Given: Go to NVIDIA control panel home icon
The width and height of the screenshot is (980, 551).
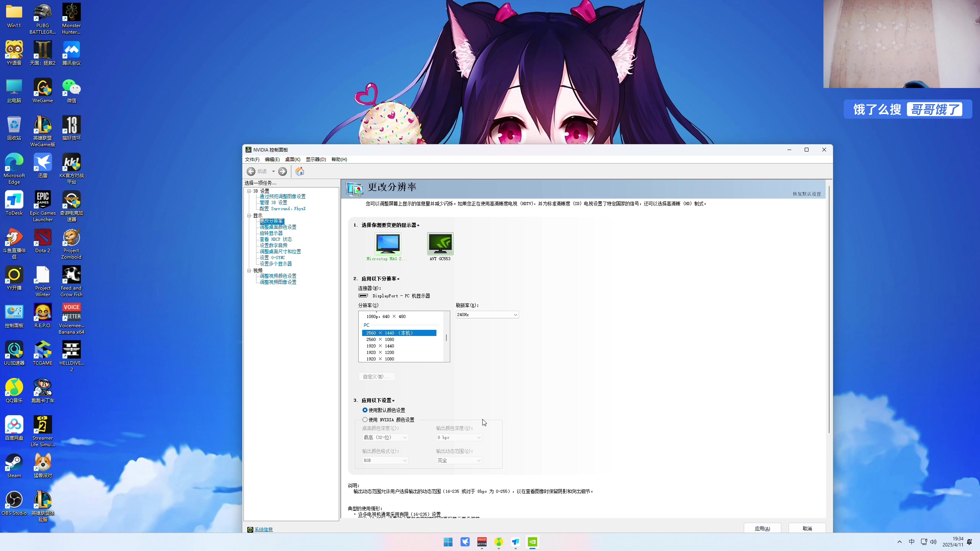Looking at the screenshot, I should pyautogui.click(x=300, y=171).
